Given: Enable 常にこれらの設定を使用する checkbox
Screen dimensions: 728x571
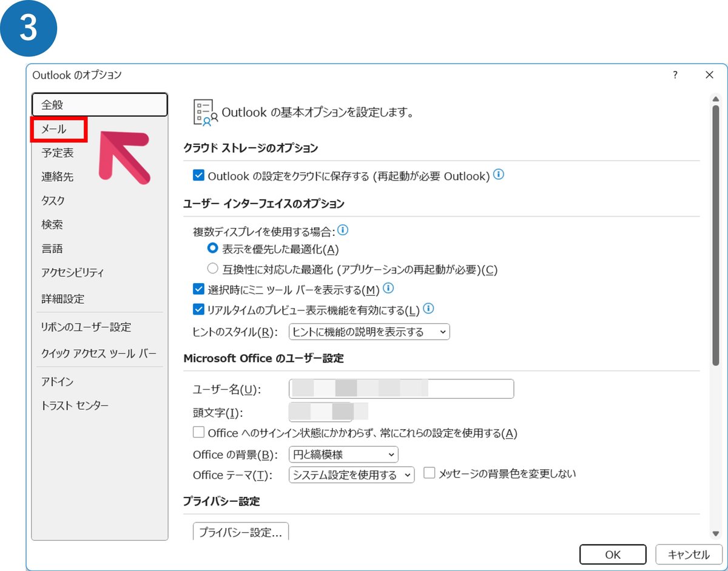Looking at the screenshot, I should pos(198,433).
